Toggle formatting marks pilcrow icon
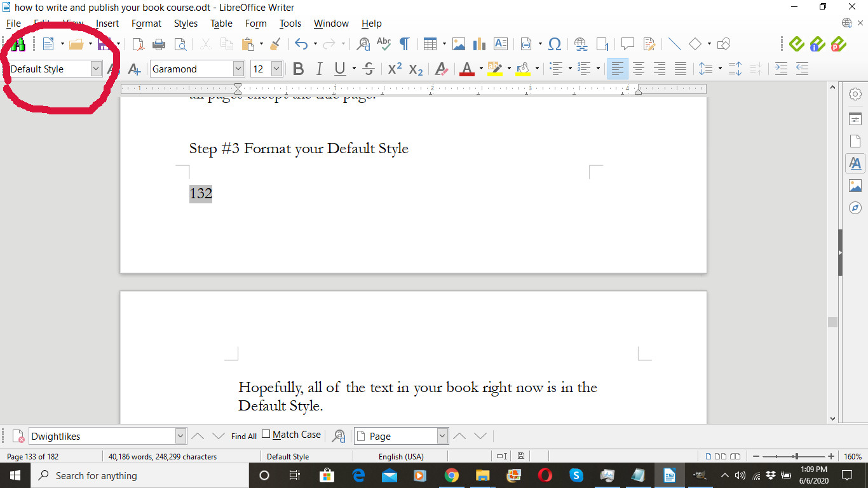This screenshot has height=488, width=868. pyautogui.click(x=404, y=44)
